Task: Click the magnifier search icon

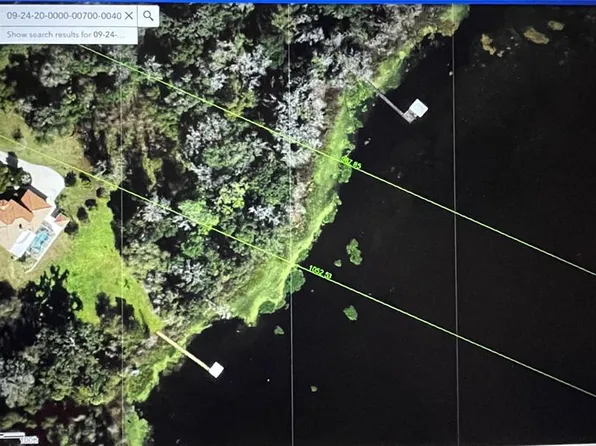Action: [x=148, y=16]
